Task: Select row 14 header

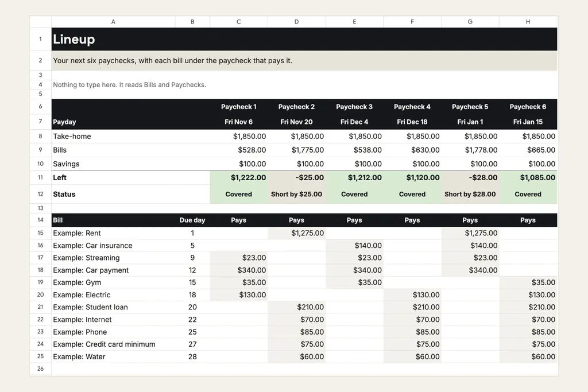Action: [41, 220]
